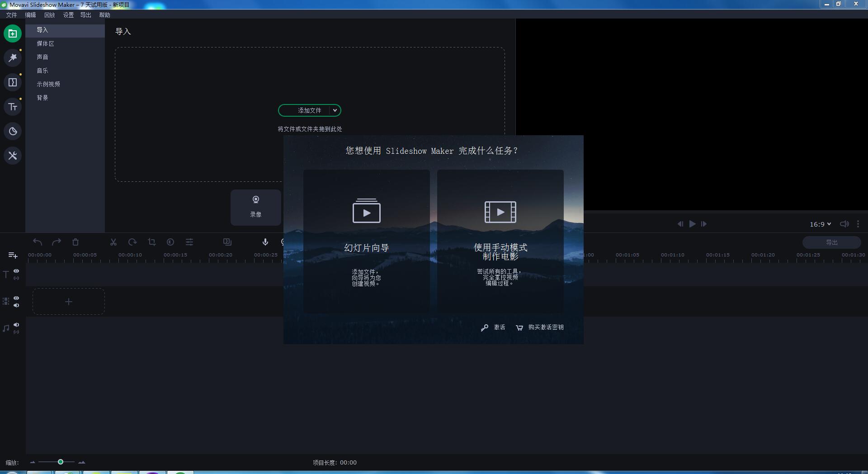Select 音乐 in the side list
Image resolution: width=868 pixels, height=474 pixels.
[x=65, y=71]
